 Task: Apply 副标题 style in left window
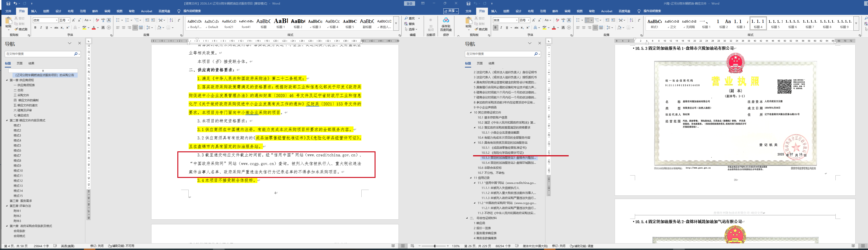click(x=367, y=23)
